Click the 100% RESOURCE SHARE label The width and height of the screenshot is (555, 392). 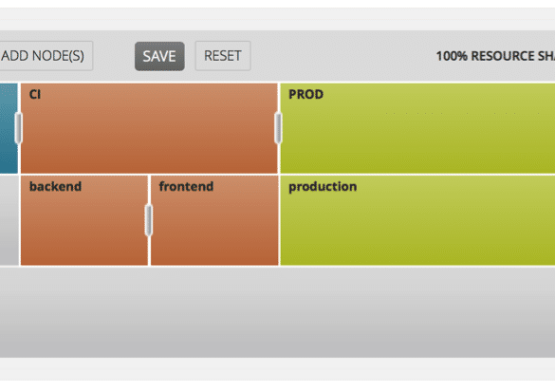click(495, 56)
